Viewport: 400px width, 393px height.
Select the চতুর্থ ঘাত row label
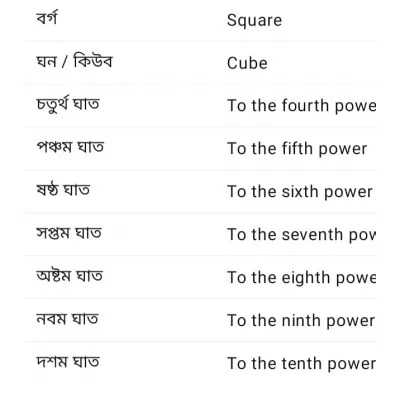tap(68, 105)
